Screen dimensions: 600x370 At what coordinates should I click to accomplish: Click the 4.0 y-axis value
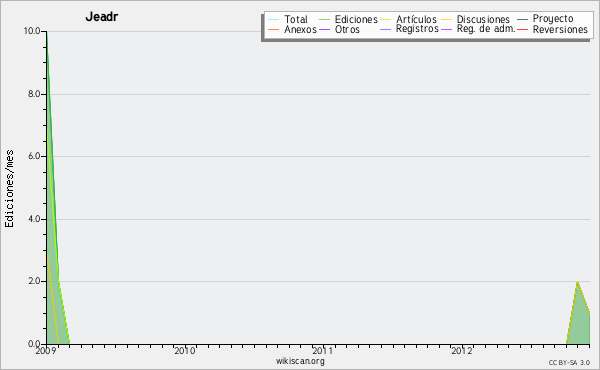coord(34,219)
